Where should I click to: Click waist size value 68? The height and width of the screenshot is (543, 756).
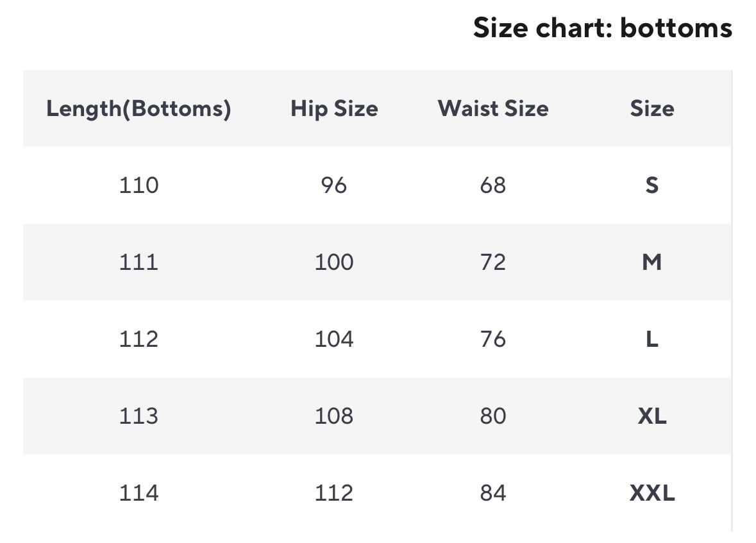pyautogui.click(x=493, y=185)
